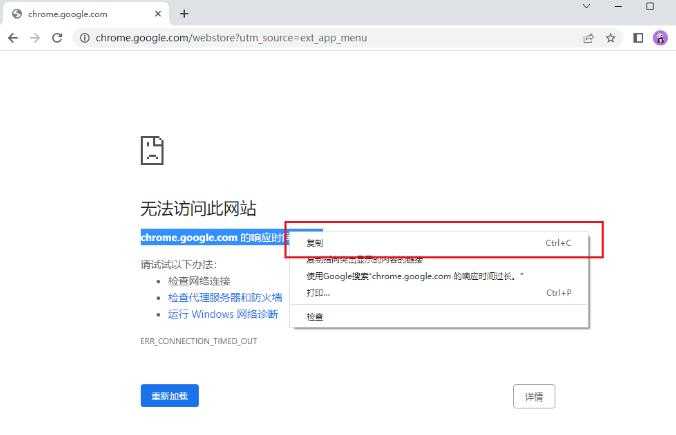Image resolution: width=676 pixels, height=435 pixels.
Task: Click the ERR_CONNECTION_TIMED_OUT error code text
Action: pyautogui.click(x=198, y=341)
